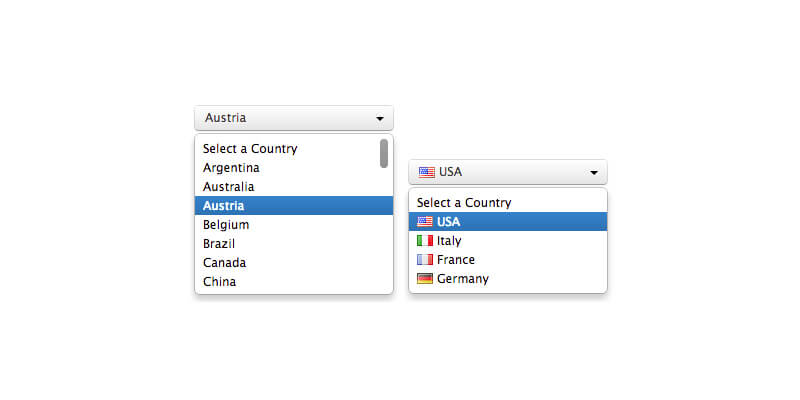Click the Germany flag icon
Viewport: 800px width, 400px height.
pyautogui.click(x=425, y=279)
